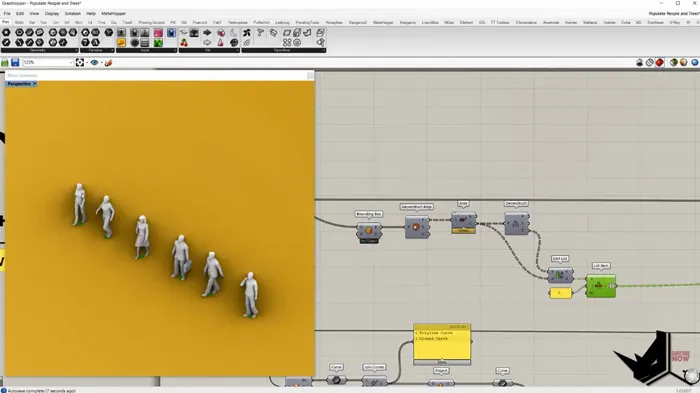Select the green List Item component
The image size is (700, 393).
point(601,286)
